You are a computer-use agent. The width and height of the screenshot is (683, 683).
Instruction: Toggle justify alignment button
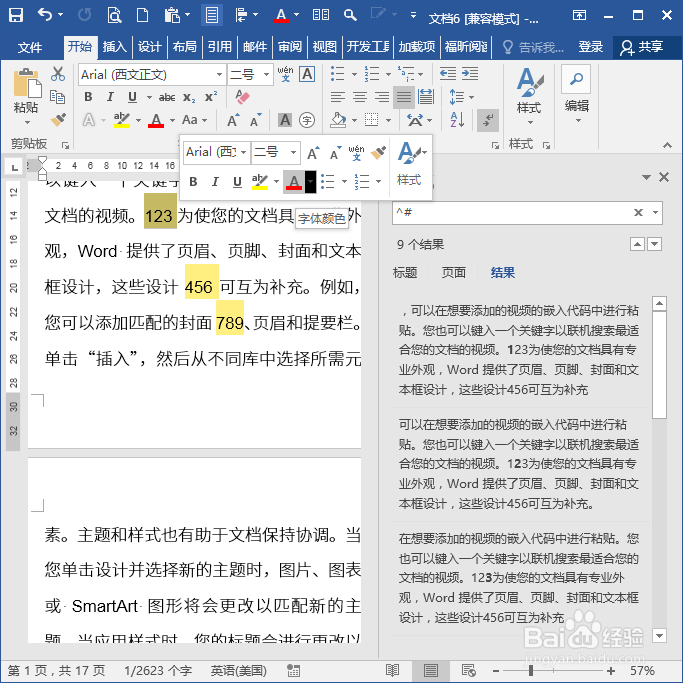[x=404, y=97]
